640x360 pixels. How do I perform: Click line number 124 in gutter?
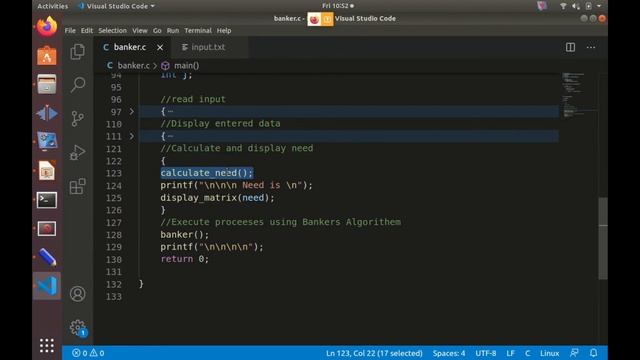(113, 186)
